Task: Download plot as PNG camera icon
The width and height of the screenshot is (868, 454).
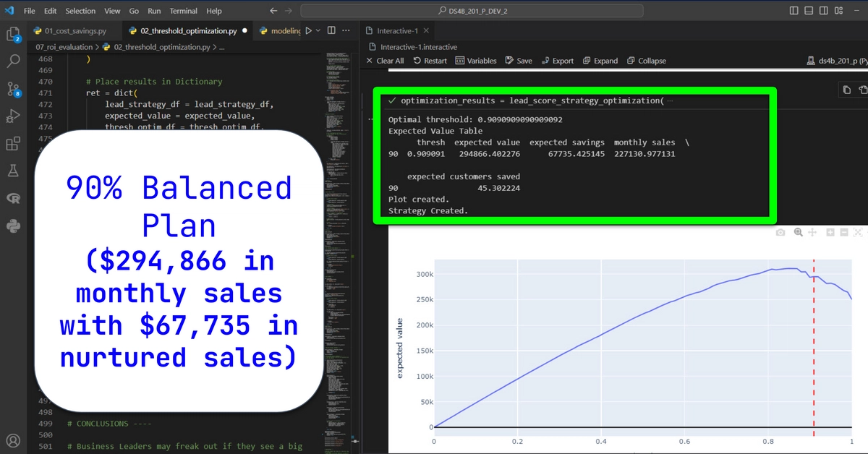Action: click(x=780, y=232)
